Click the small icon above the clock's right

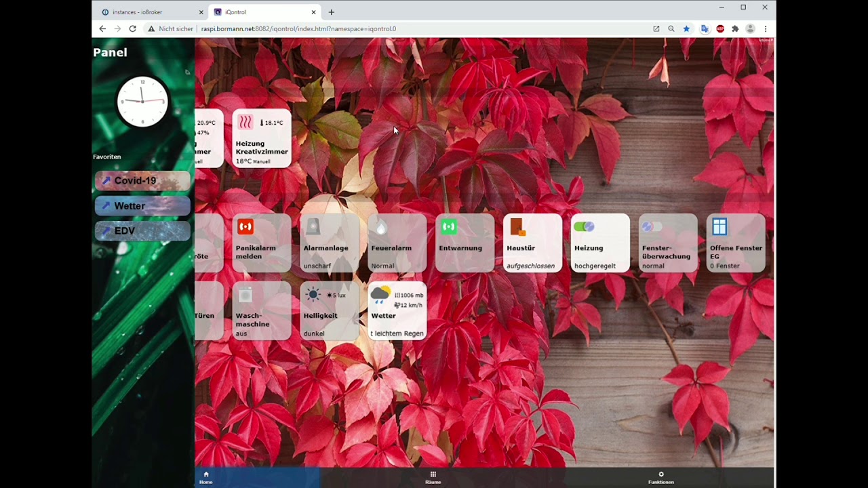pos(187,72)
